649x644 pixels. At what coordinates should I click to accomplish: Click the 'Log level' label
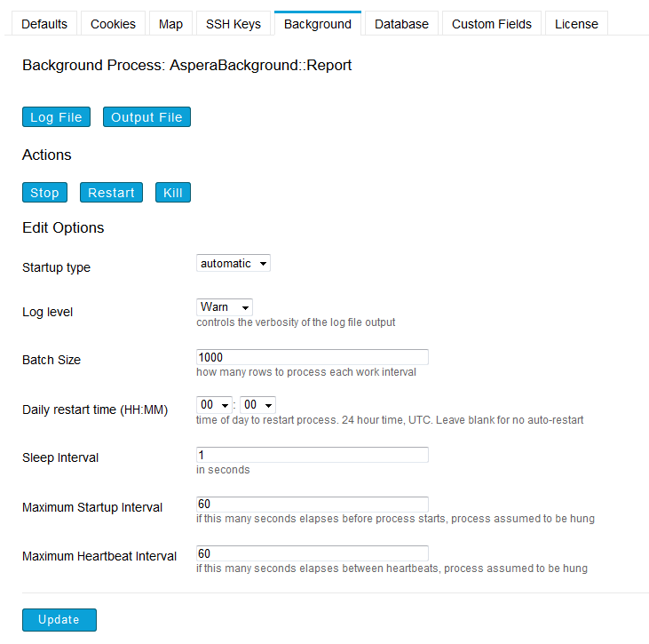coord(48,312)
